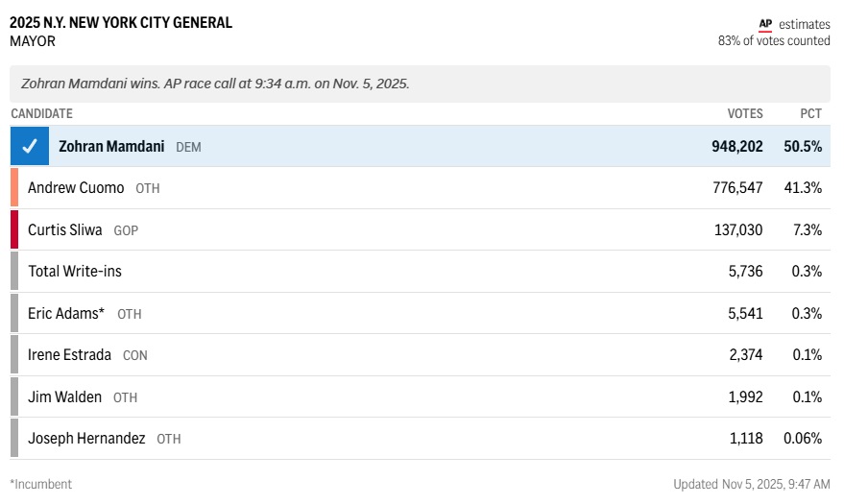Click Curtis Sliwa's red party color bar

click(14, 230)
